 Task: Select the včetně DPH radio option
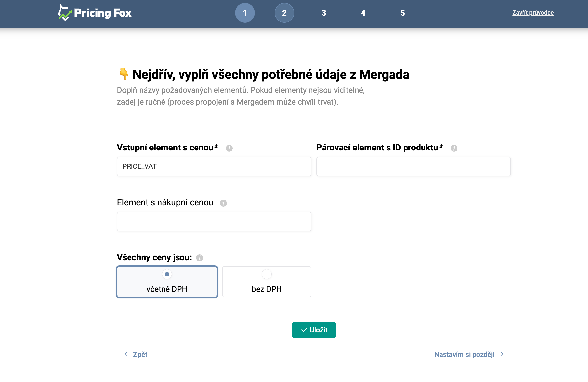[x=167, y=274]
